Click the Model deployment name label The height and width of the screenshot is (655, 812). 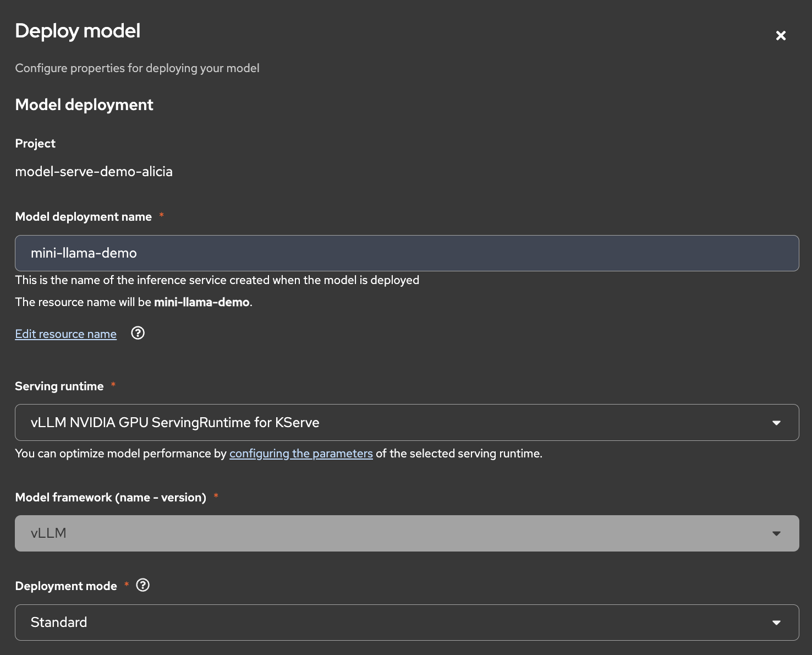[84, 217]
